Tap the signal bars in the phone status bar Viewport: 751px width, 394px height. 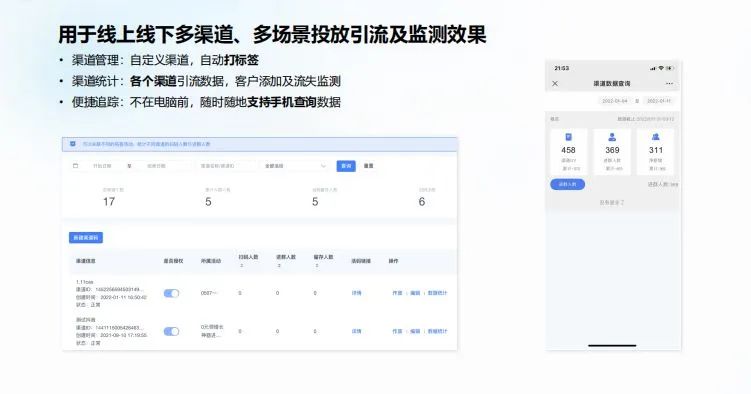[x=653, y=68]
